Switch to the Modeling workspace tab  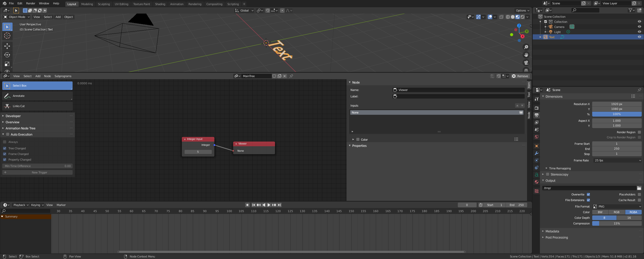pos(87,4)
